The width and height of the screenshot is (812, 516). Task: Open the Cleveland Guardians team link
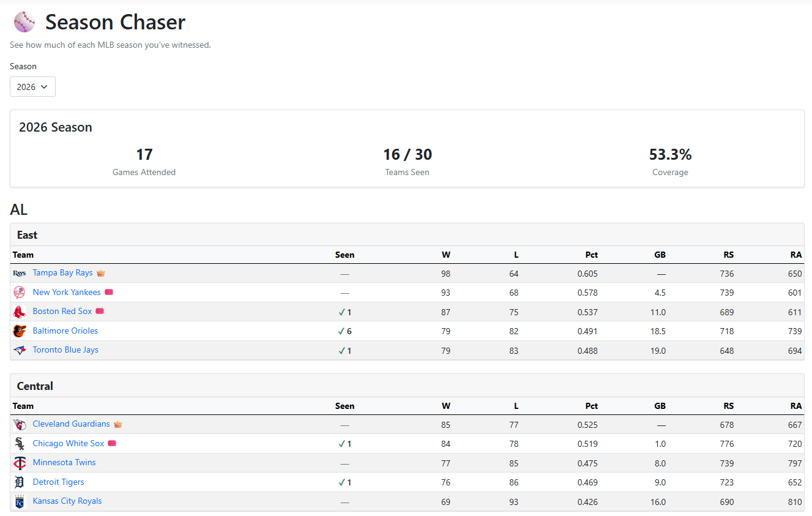(72, 424)
